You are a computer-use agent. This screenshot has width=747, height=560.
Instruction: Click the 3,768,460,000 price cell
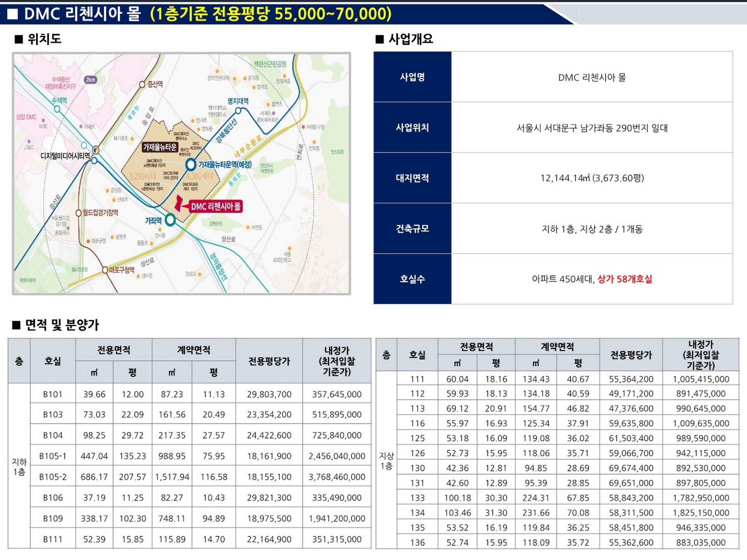pos(337,477)
